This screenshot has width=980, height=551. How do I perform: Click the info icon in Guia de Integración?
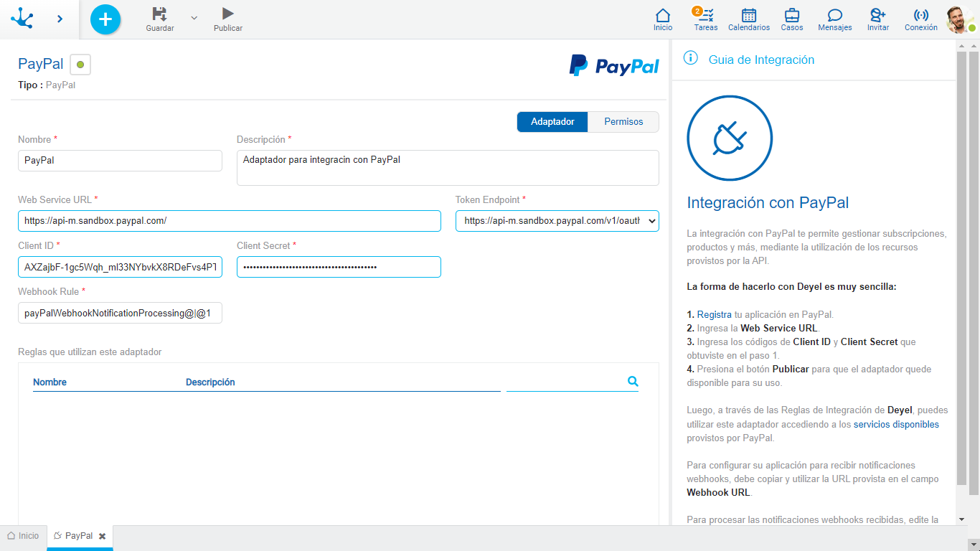click(x=691, y=58)
